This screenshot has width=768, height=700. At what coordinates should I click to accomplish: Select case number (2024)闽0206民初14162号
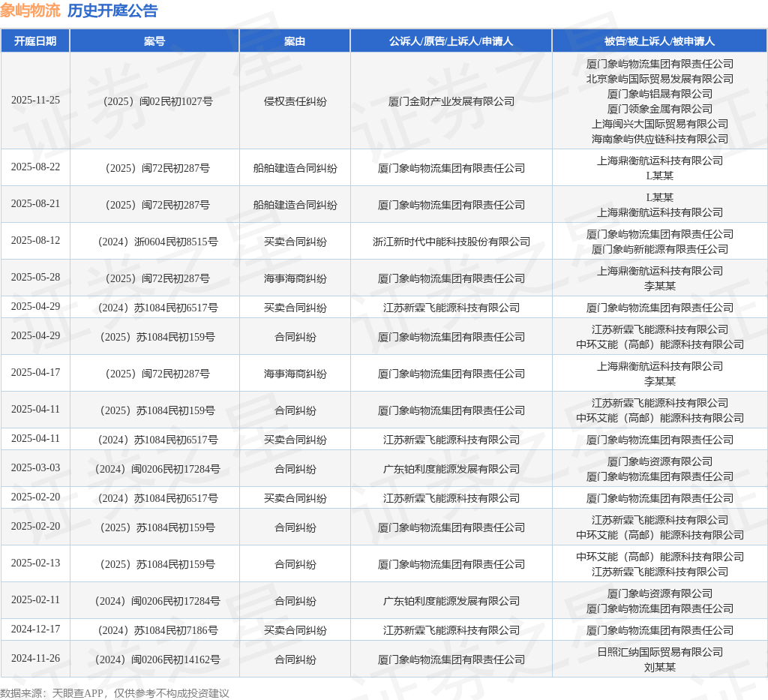point(157,659)
